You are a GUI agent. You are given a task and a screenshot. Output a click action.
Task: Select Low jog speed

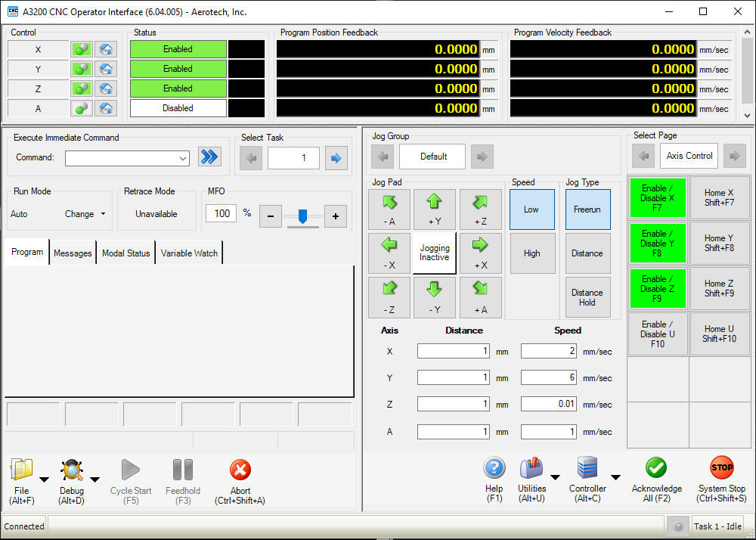pos(531,209)
